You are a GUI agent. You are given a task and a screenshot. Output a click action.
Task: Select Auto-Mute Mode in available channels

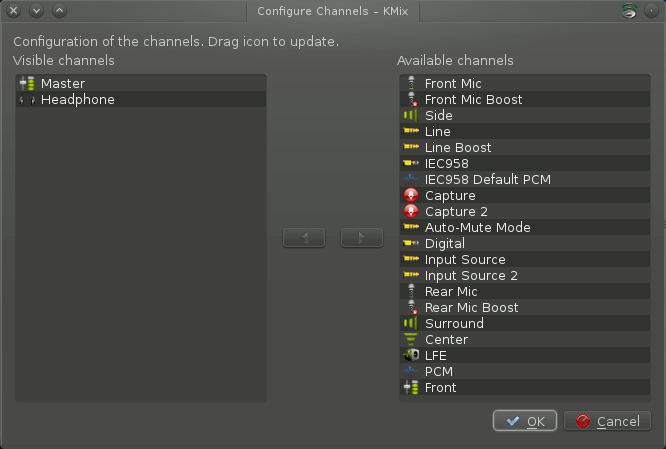pos(477,228)
